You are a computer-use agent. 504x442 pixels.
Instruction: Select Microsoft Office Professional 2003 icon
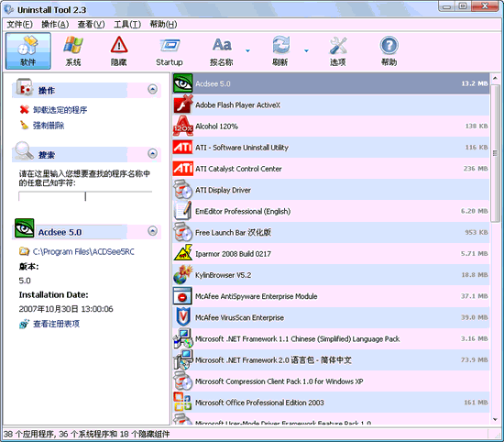coord(182,403)
